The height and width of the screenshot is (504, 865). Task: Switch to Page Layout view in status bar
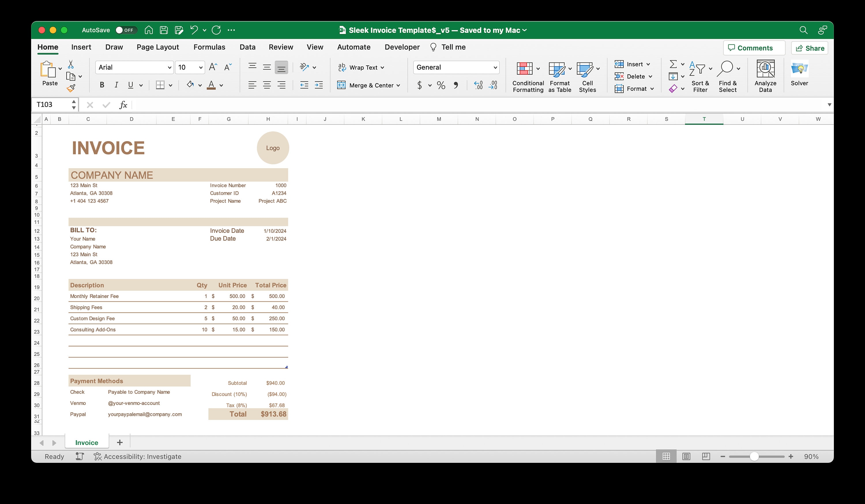coord(686,456)
